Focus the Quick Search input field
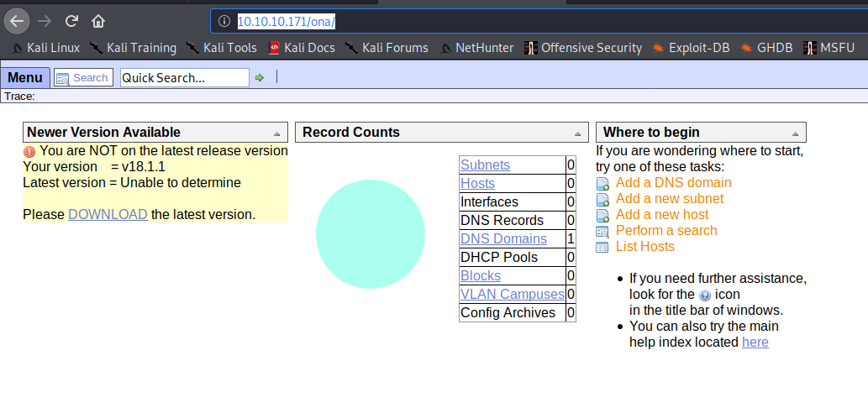The width and height of the screenshot is (868, 413). click(x=184, y=78)
